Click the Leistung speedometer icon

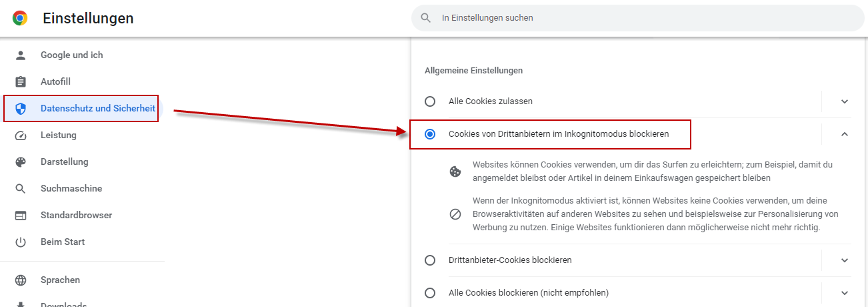click(21, 135)
